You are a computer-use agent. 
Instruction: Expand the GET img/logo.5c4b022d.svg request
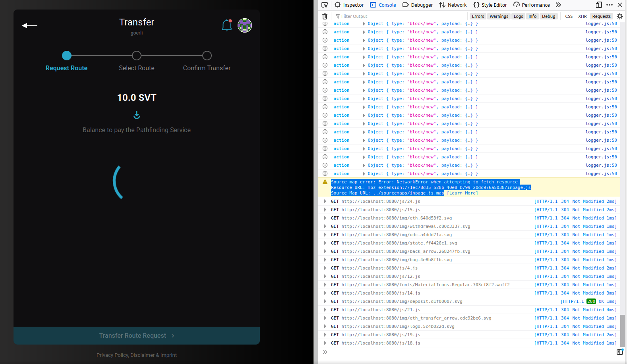tap(325, 327)
